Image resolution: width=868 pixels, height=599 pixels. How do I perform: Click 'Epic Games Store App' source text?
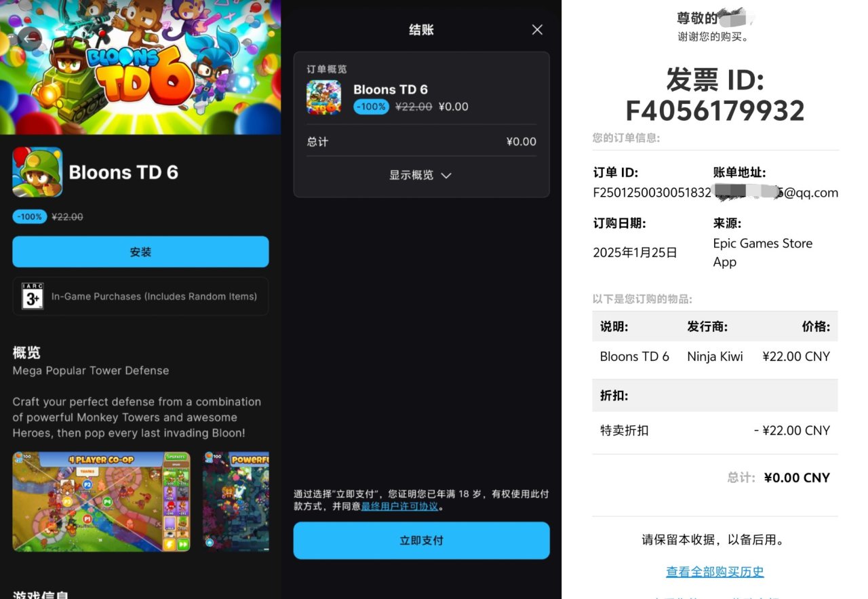(x=763, y=252)
